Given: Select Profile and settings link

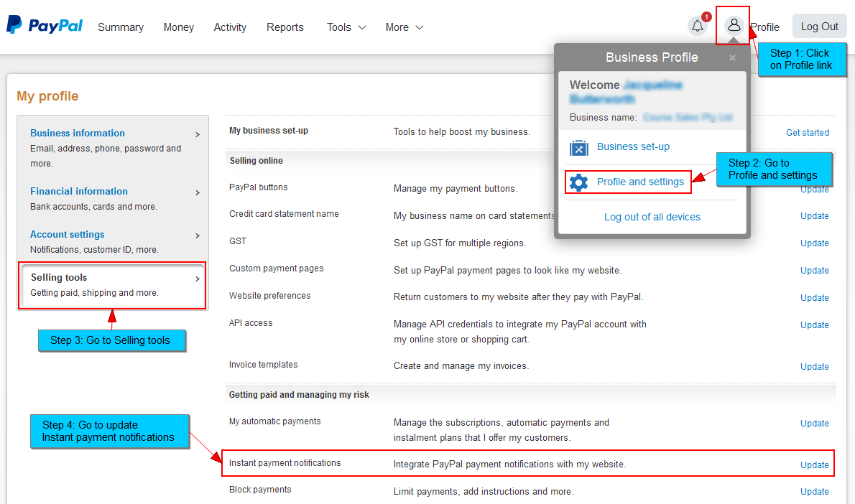Looking at the screenshot, I should 640,182.
